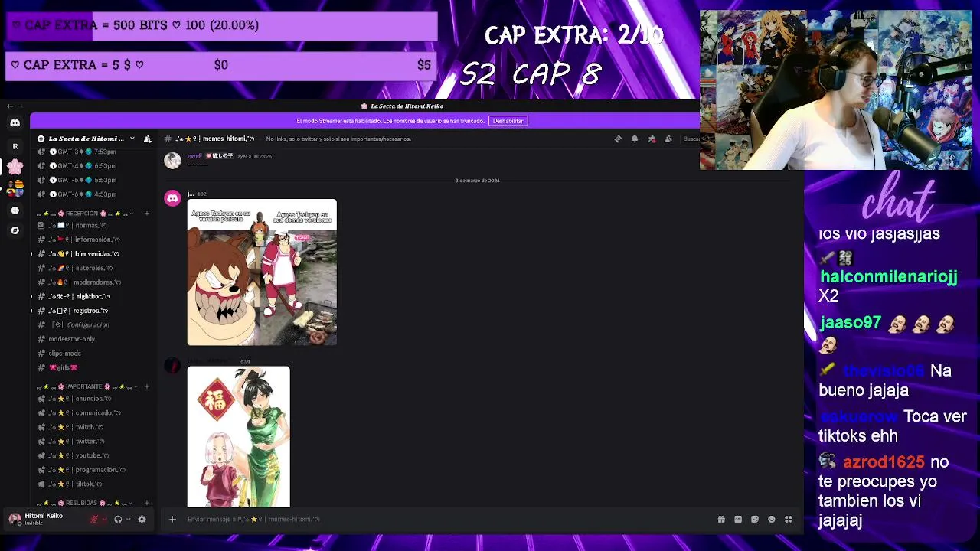This screenshot has width=980, height=551.
Task: Open microphone input options arrow
Action: [x=104, y=519]
